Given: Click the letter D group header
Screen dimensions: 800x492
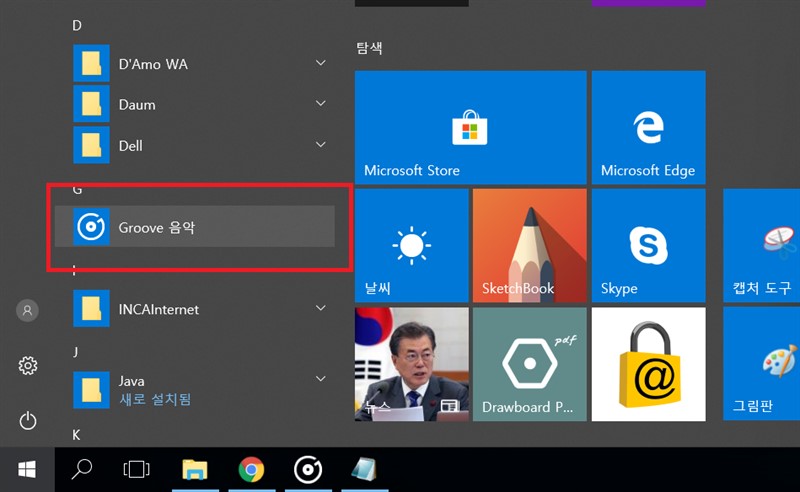Looking at the screenshot, I should (x=77, y=25).
